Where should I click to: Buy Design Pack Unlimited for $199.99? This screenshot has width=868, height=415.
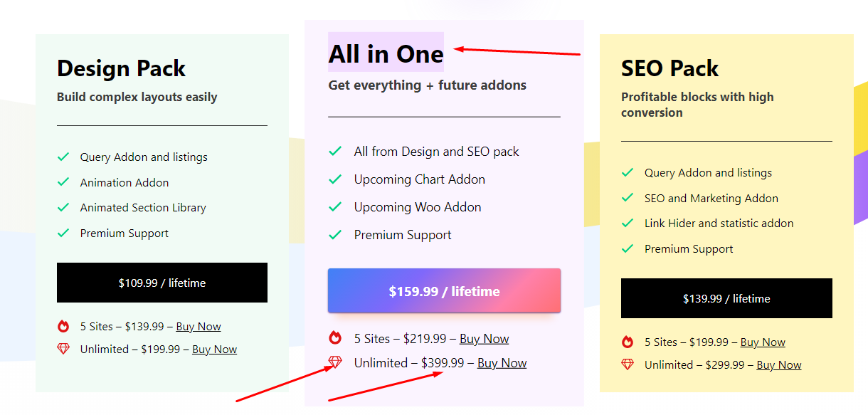pyautogui.click(x=214, y=350)
